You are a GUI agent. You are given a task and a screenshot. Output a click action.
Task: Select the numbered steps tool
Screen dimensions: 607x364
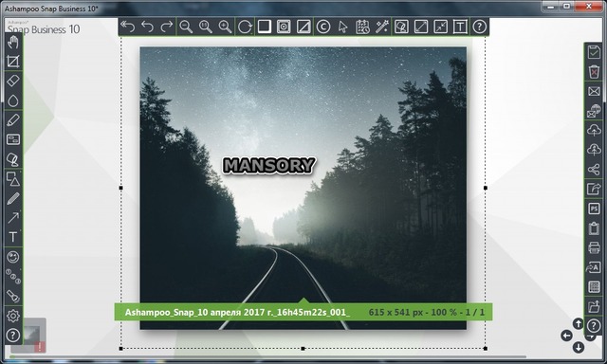[x=12, y=277]
